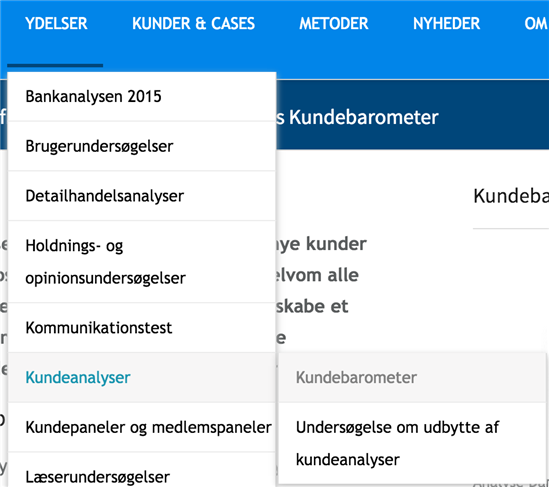This screenshot has height=487, width=549.
Task: Click the partially visible OM menu item
Action: pos(536,24)
